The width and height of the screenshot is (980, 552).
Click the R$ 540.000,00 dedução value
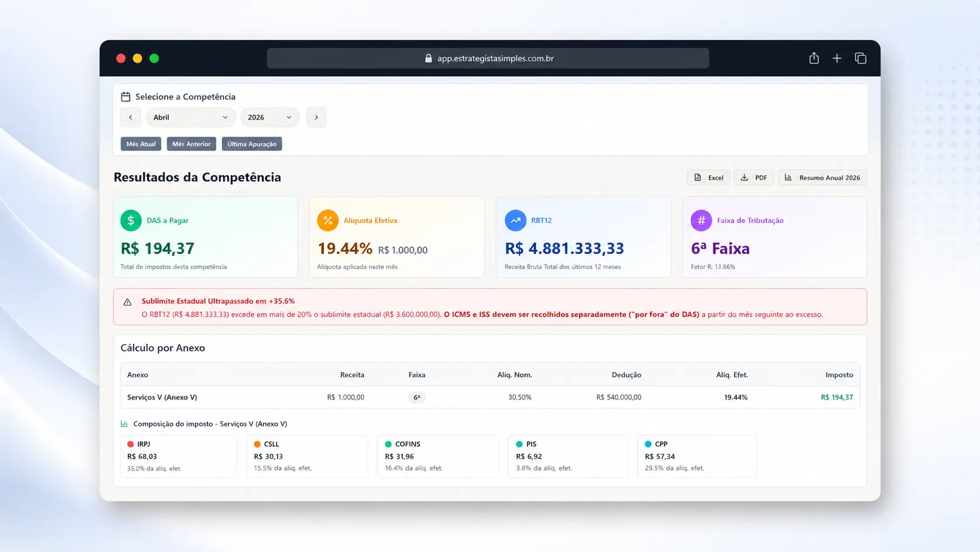point(619,397)
